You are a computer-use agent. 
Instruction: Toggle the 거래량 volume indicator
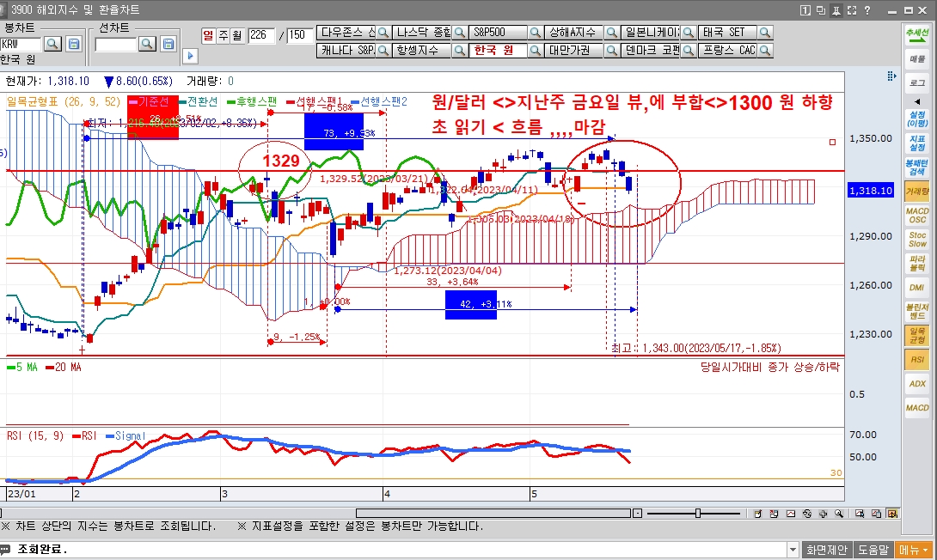917,192
